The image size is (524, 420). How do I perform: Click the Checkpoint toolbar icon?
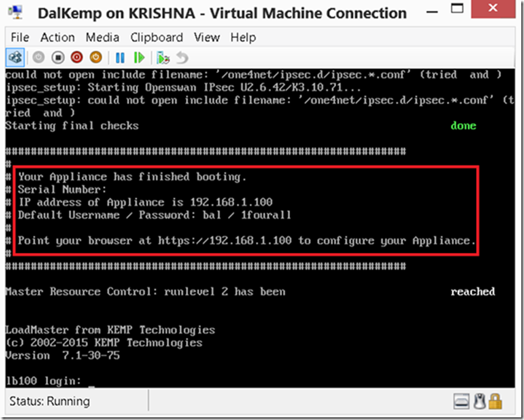click(x=163, y=58)
